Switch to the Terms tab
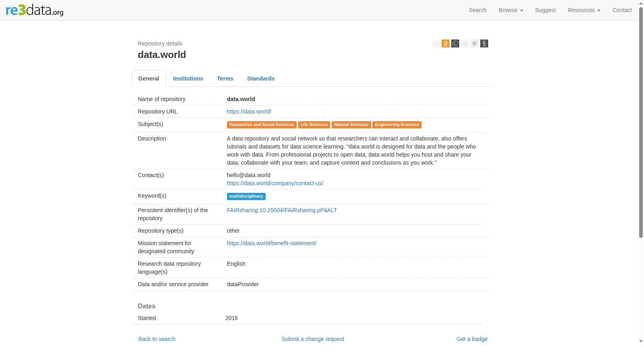The image size is (644, 345). click(x=225, y=79)
